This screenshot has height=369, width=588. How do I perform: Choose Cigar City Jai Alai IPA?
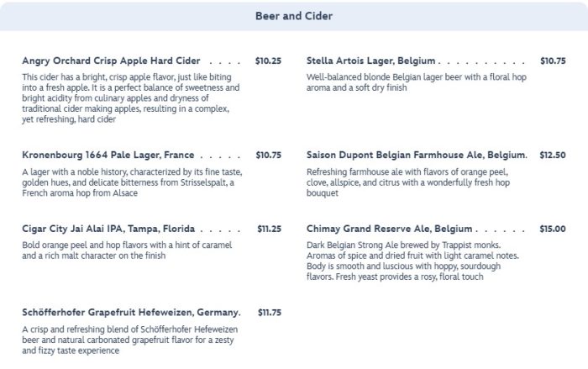109,229
